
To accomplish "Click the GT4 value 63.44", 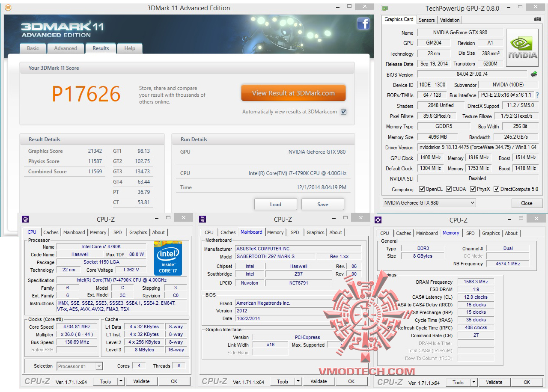I will (143, 182).
